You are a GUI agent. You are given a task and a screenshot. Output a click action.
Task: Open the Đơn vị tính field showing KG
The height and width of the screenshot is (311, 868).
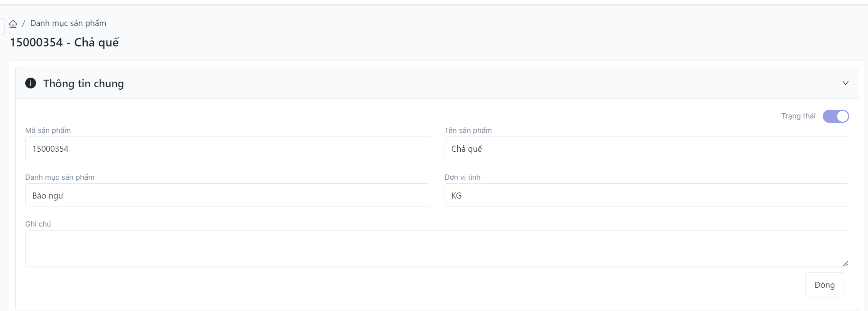click(646, 195)
